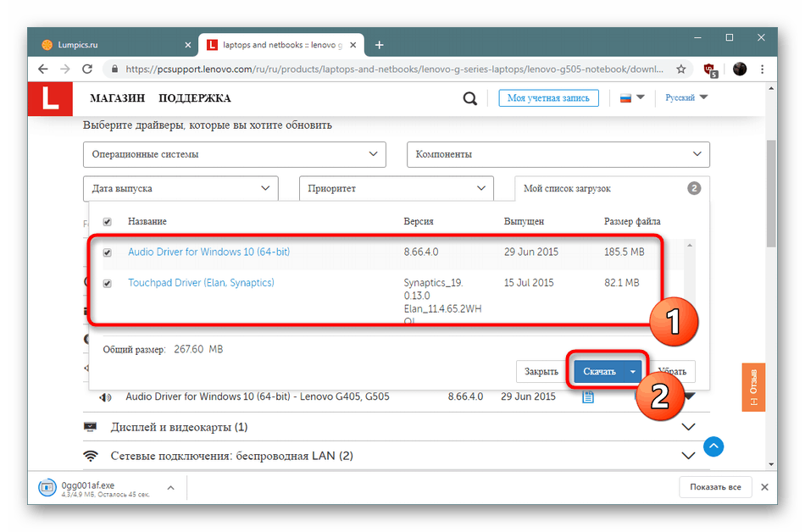Close the downloads bar
This screenshot has width=805, height=532.
pyautogui.click(x=764, y=487)
